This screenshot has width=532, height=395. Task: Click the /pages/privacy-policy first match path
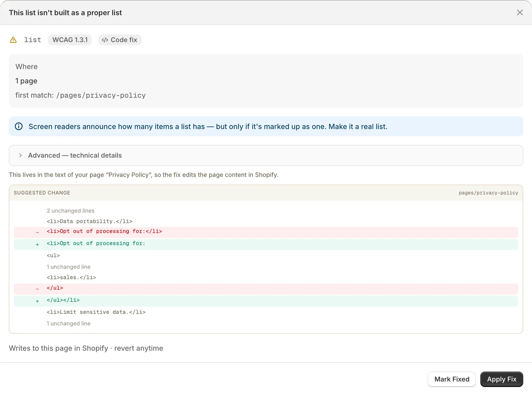(x=101, y=96)
